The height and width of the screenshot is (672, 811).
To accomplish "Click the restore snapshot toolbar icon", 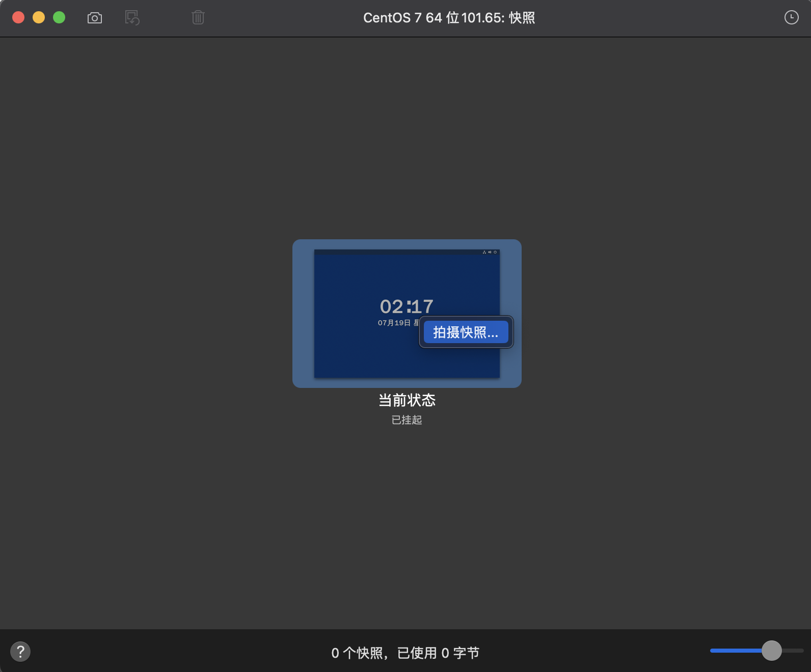I will (x=132, y=18).
